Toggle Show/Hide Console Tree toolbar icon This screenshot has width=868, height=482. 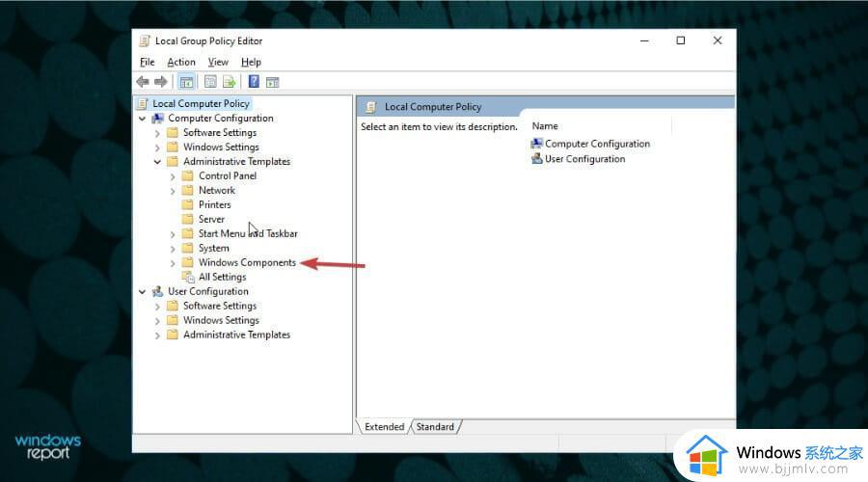(186, 82)
